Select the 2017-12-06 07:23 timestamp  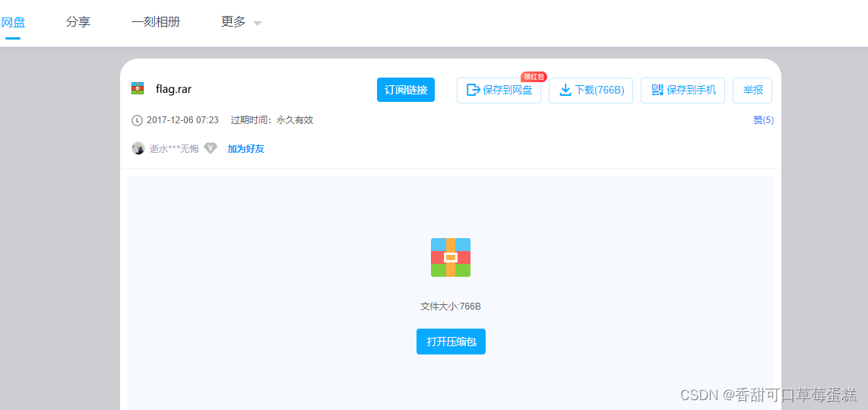tap(182, 120)
